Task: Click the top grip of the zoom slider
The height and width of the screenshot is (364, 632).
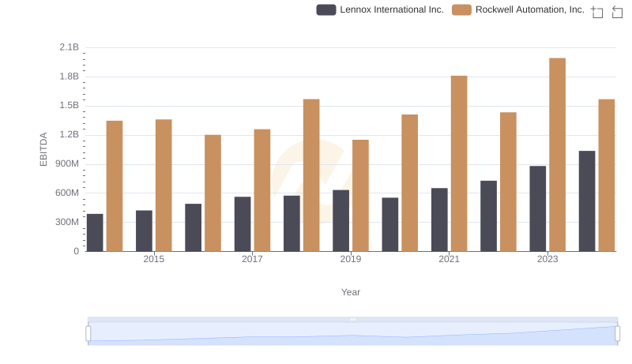Action: click(x=352, y=319)
